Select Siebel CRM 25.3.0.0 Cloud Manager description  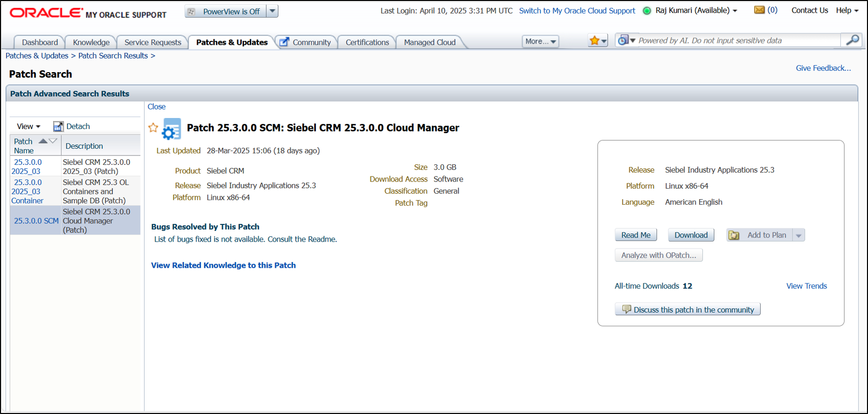(96, 221)
